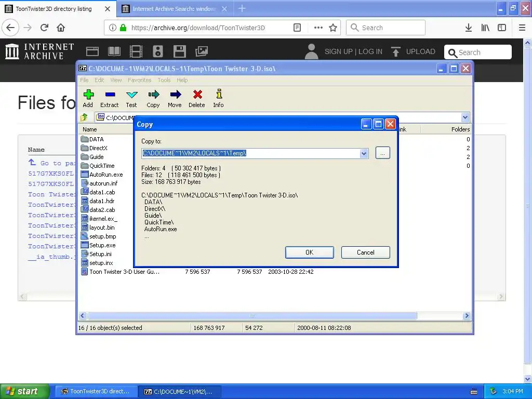Click the Copy toolbar icon in 7-Zip
Screen dimensions: 532x399
coord(153,98)
